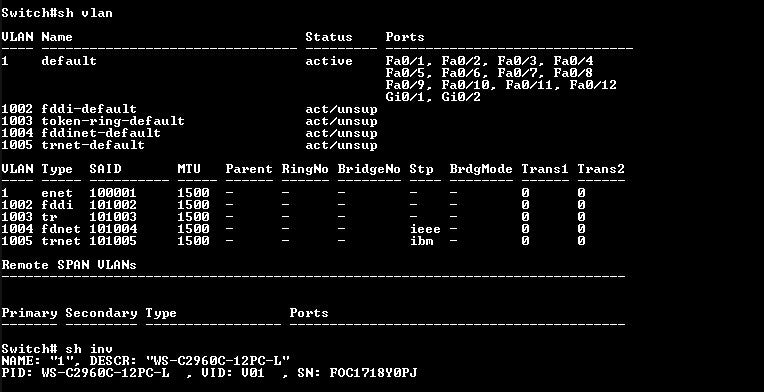
Task: Select the 'BrdgMode' column header
Action: (481, 169)
